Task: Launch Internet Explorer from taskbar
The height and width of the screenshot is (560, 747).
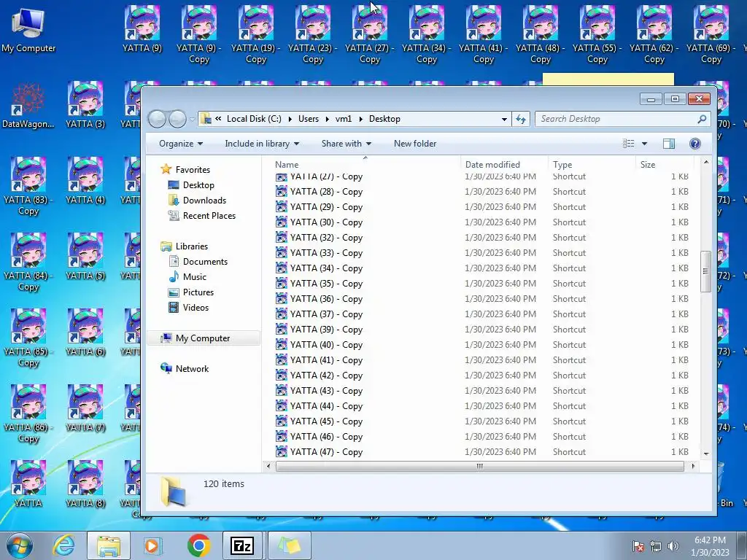Action: [64, 545]
